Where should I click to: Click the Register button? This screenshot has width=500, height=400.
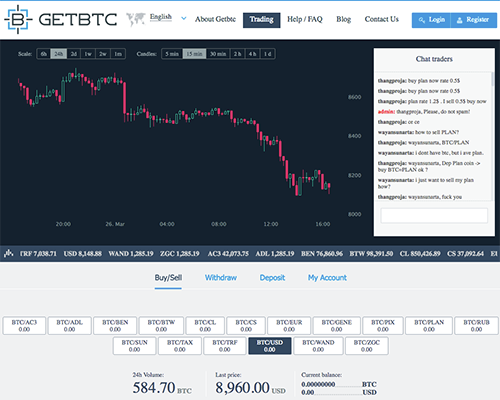(x=474, y=20)
